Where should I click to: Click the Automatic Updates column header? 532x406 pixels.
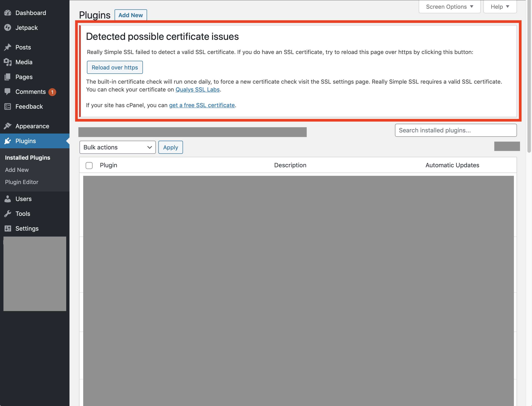point(452,165)
